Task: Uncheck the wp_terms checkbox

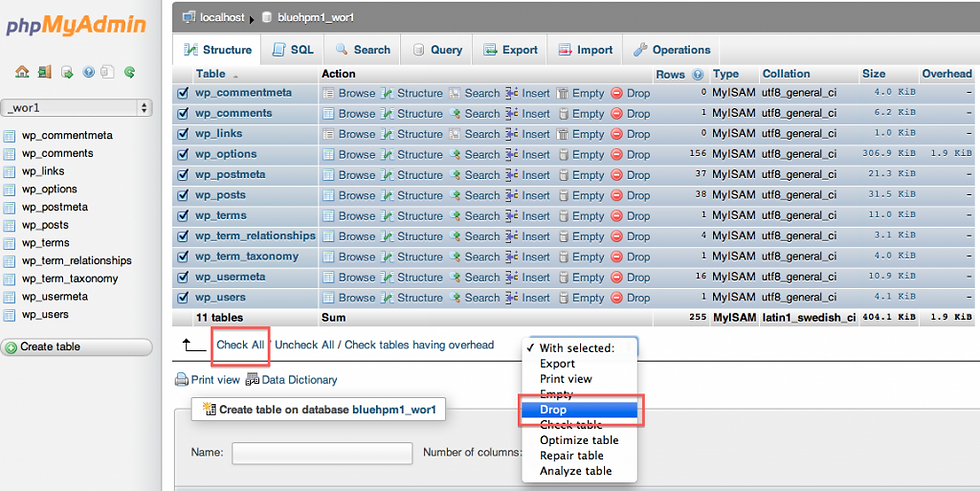Action: (183, 216)
